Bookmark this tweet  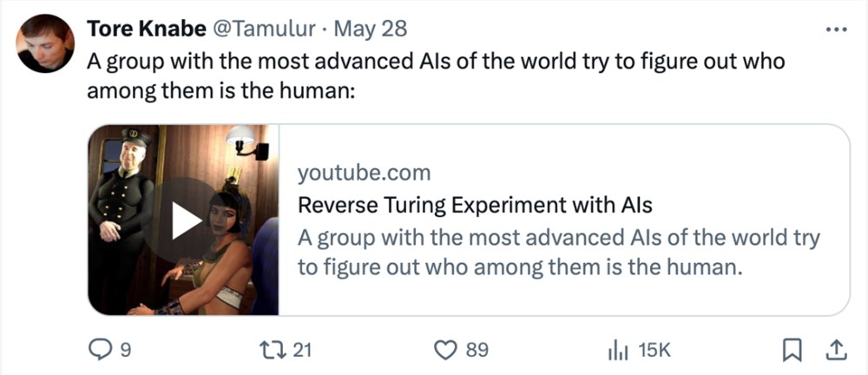click(792, 350)
